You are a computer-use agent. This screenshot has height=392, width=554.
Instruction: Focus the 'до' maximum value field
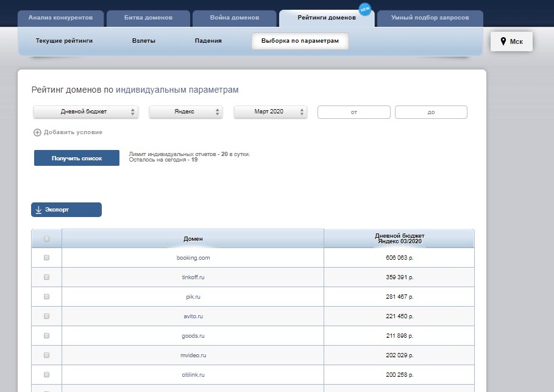[x=431, y=112]
